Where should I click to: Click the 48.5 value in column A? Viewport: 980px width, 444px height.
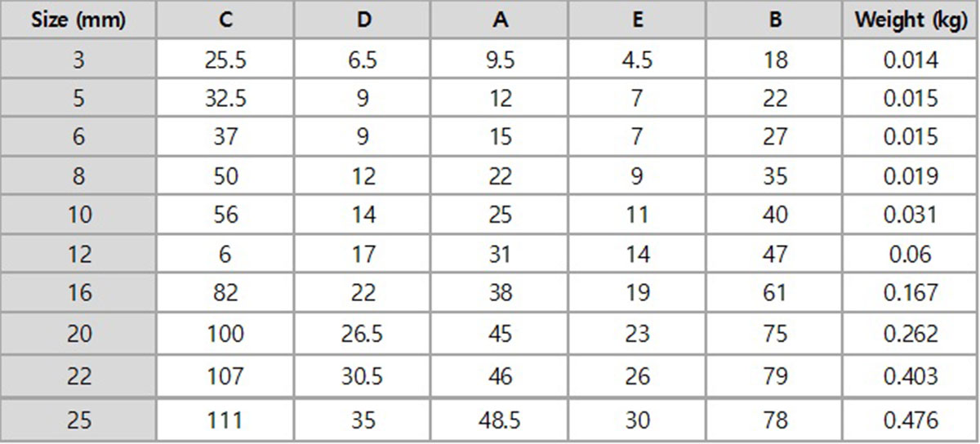(x=501, y=420)
